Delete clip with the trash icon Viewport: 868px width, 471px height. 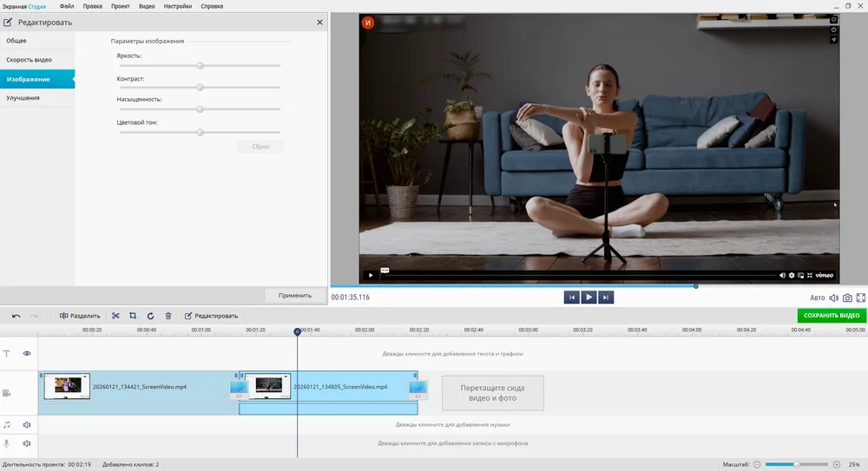coord(168,316)
